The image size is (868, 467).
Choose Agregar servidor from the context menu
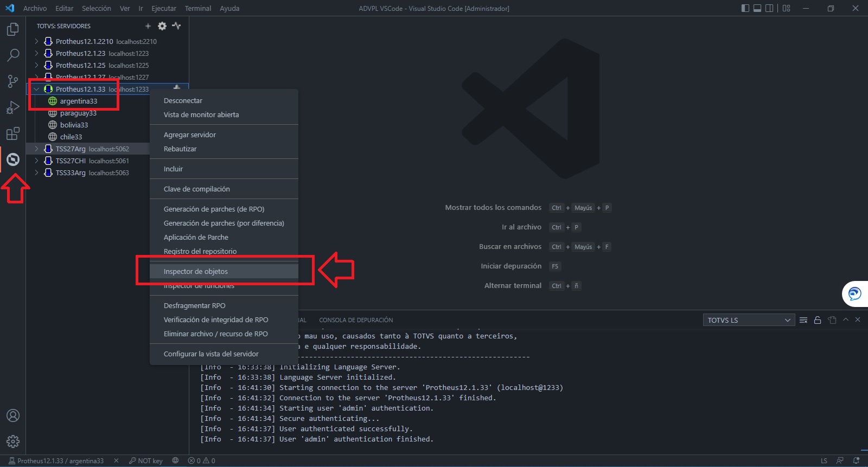[x=224, y=135]
